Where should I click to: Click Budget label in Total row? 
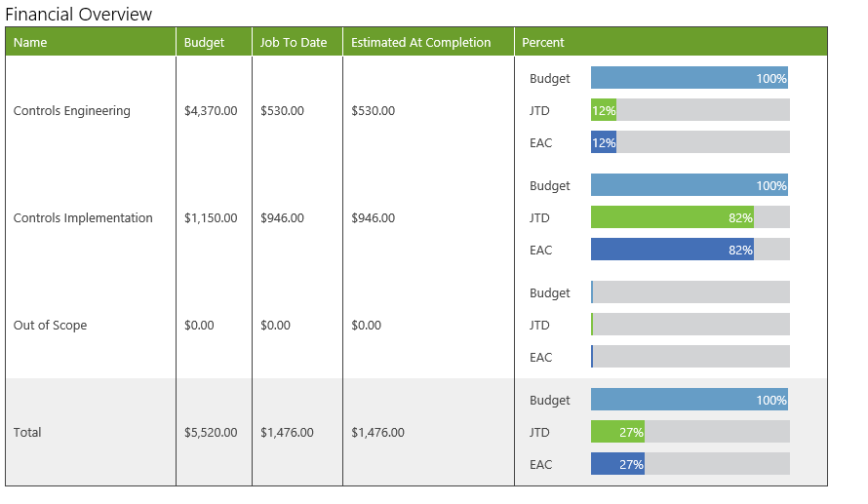(550, 400)
